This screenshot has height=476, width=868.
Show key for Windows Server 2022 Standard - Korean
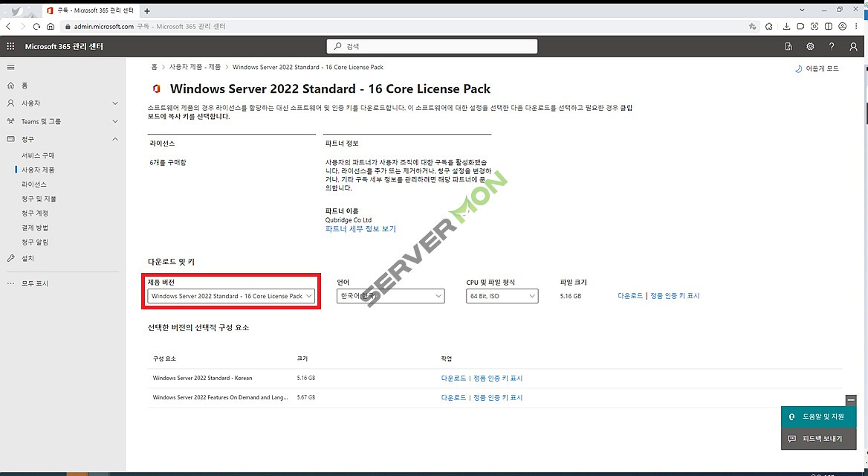tap(498, 379)
